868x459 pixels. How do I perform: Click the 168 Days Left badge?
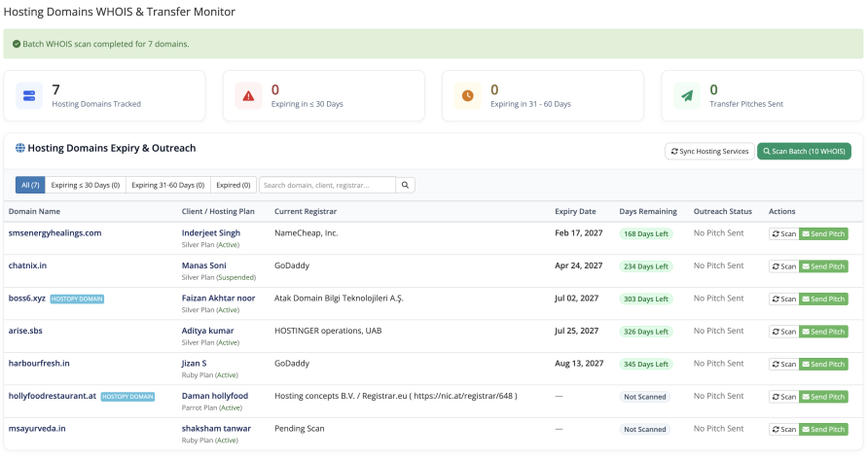646,234
